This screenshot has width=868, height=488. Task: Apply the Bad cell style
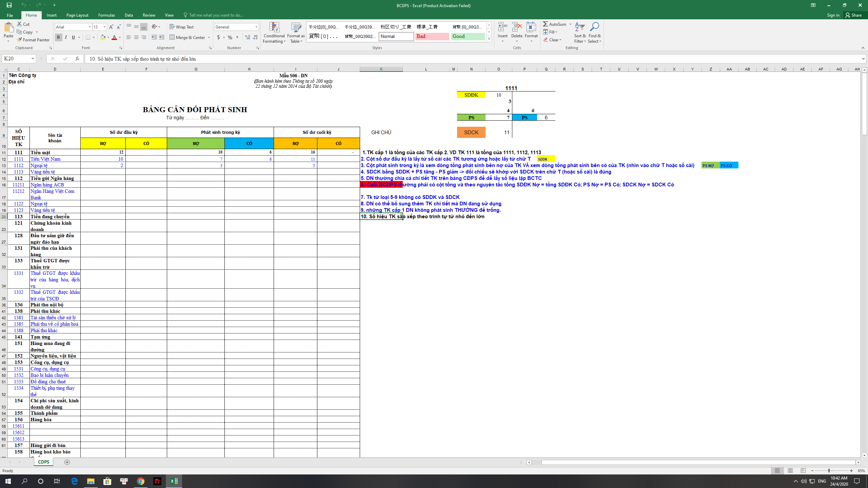[x=432, y=36]
